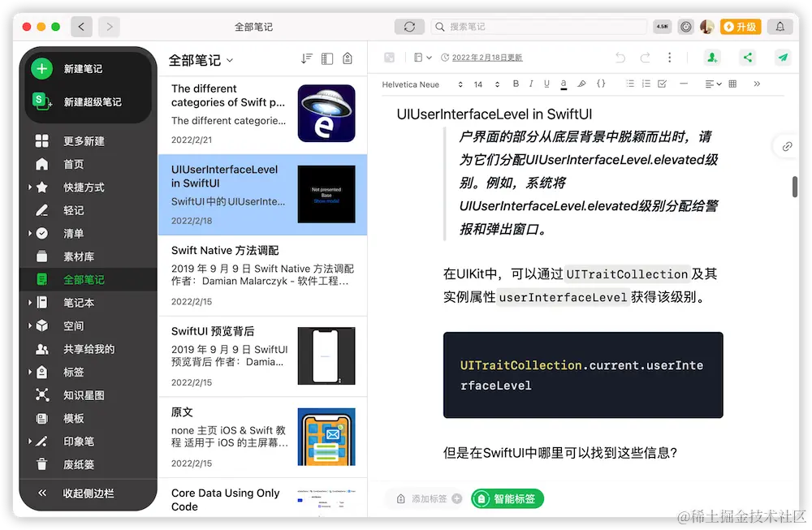Add a tag via 添加标签

[x=429, y=499]
